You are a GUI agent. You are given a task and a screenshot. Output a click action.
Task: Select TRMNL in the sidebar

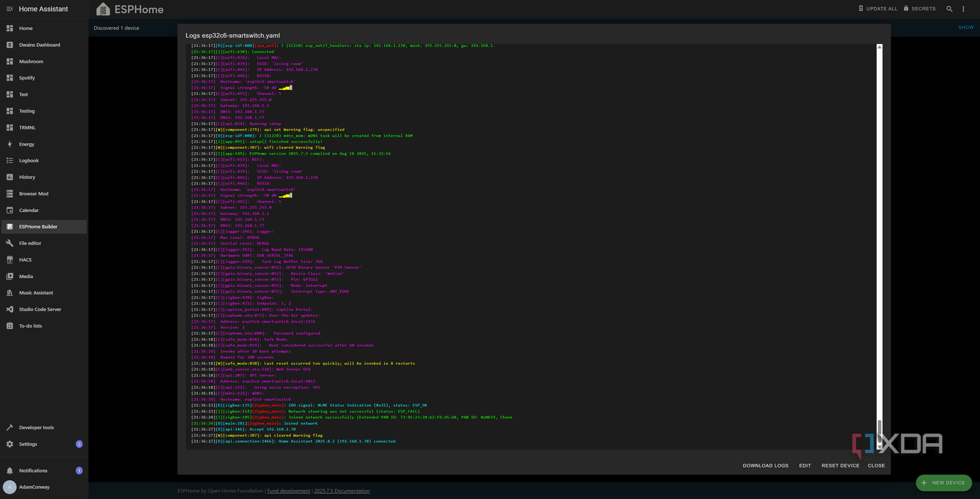tap(44, 128)
